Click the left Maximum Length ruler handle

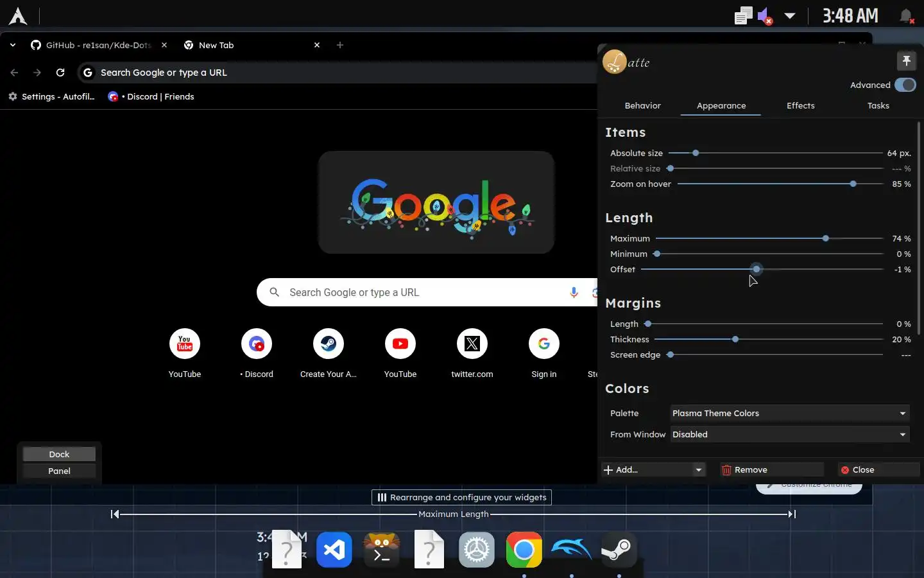(115, 514)
